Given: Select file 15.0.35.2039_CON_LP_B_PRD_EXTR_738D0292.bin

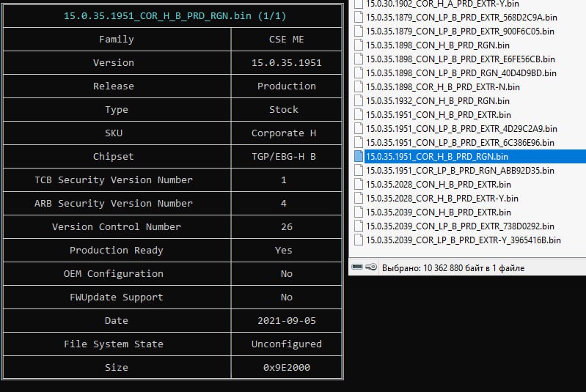Looking at the screenshot, I should [x=460, y=226].
